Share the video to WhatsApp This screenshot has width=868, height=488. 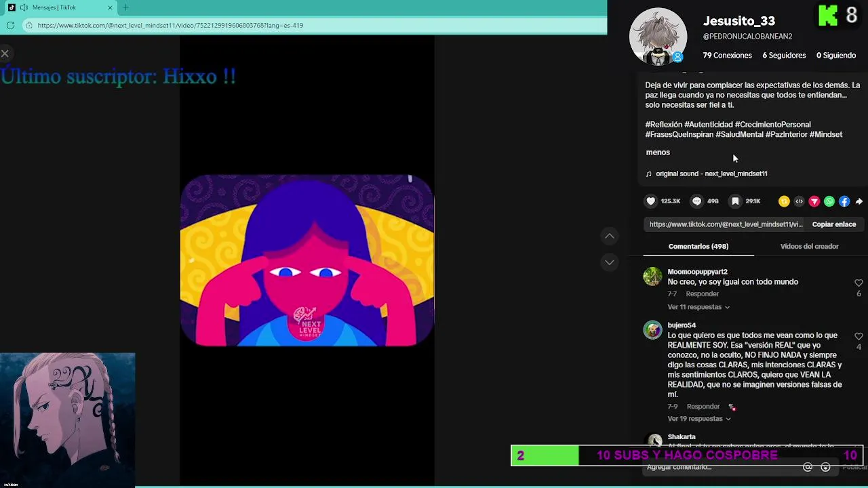[829, 201]
